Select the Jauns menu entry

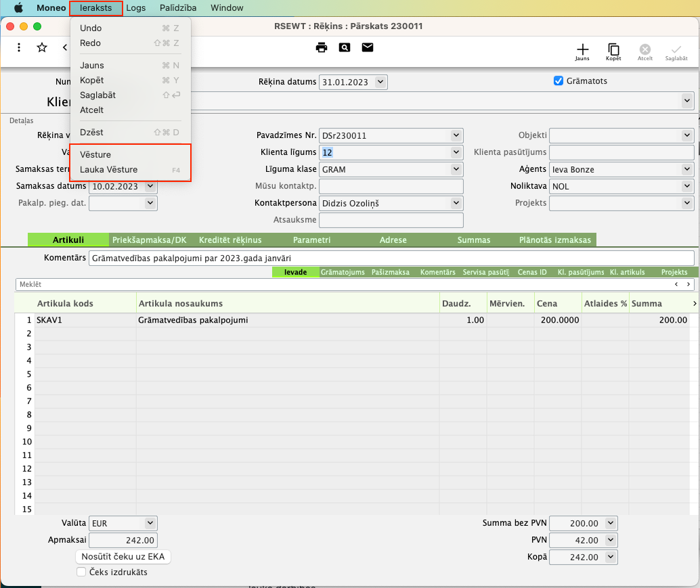[131, 65]
